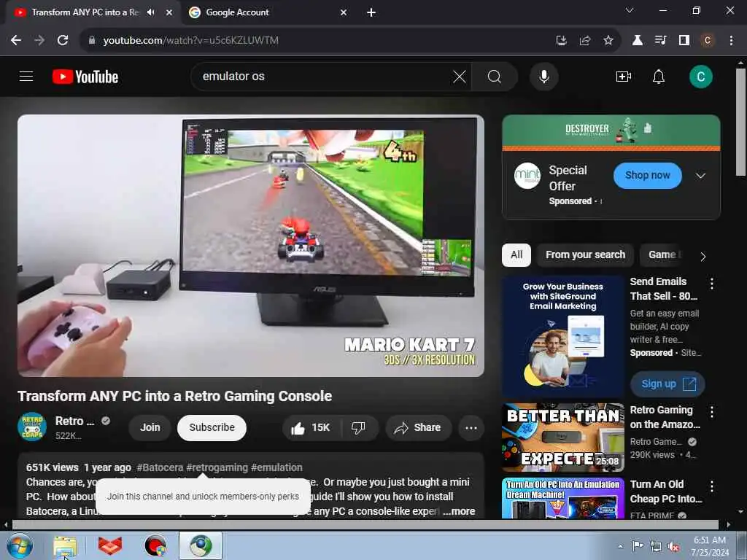The image size is (747, 560).
Task: Show hidden system tray icons
Action: coord(620,547)
